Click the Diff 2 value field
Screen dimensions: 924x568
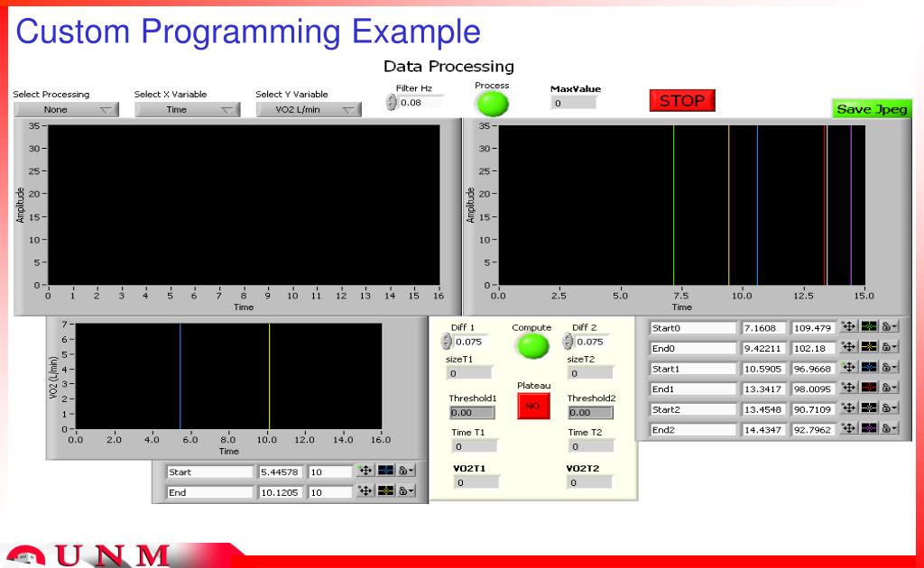click(592, 342)
